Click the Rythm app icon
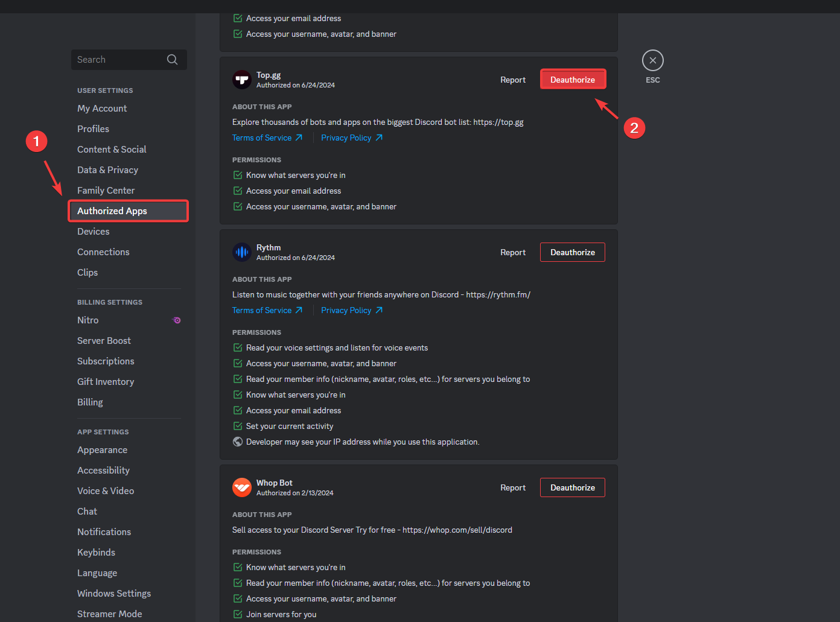This screenshot has height=622, width=840. [x=241, y=252]
